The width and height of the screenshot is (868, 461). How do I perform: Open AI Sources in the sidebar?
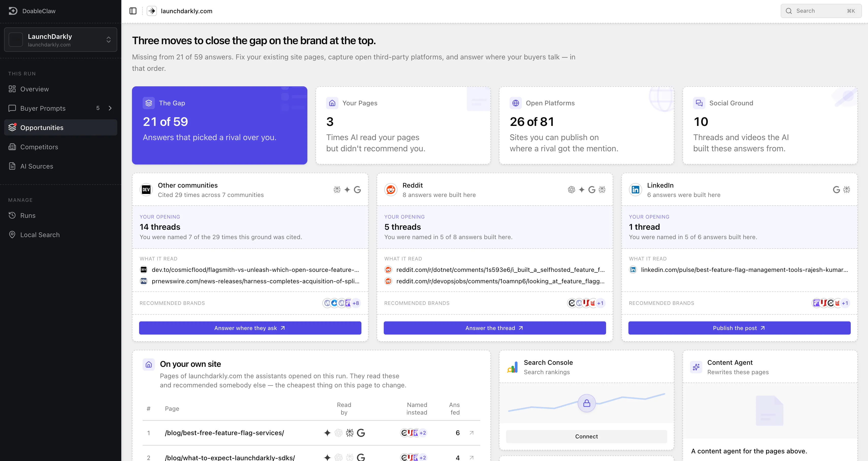(x=61, y=166)
